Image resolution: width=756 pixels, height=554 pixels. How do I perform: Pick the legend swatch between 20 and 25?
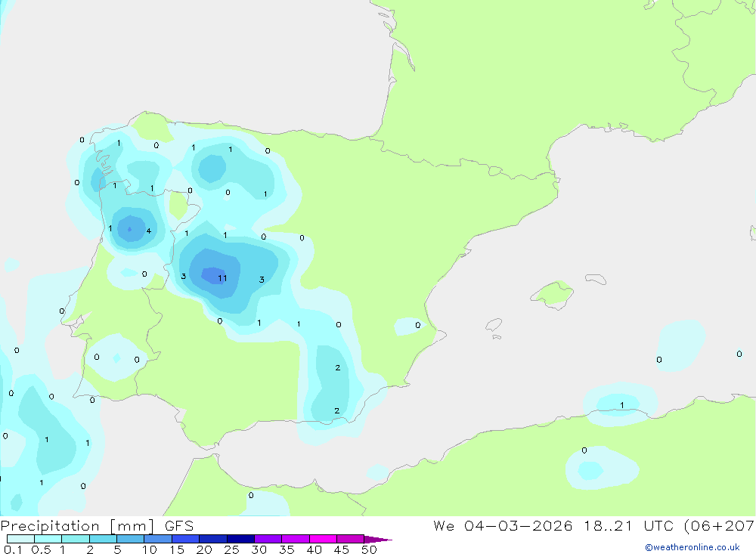click(213, 539)
